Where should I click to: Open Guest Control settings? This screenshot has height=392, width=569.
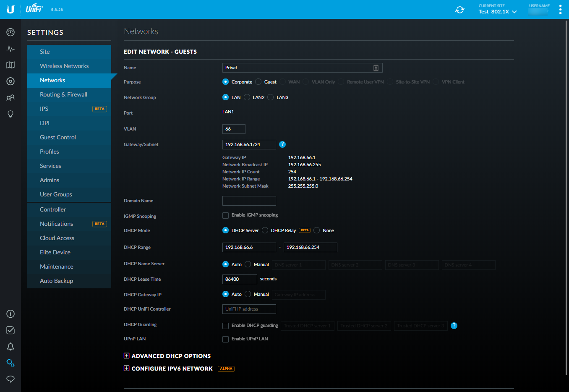coord(69,138)
